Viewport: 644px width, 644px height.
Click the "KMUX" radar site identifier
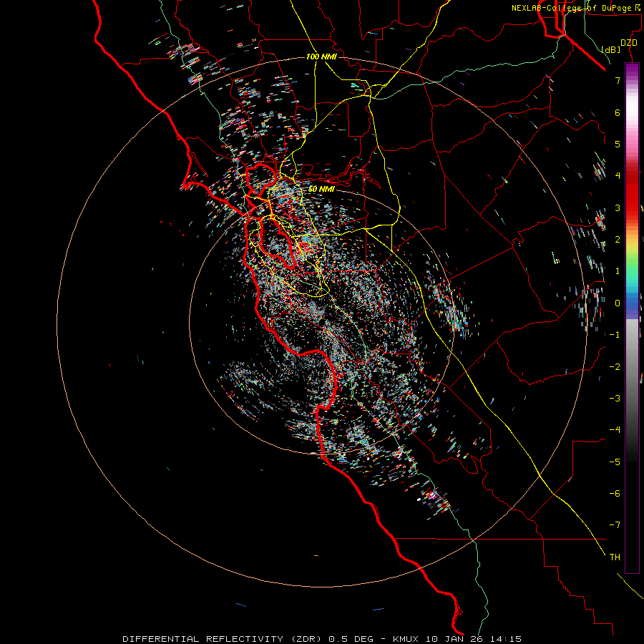406,639
